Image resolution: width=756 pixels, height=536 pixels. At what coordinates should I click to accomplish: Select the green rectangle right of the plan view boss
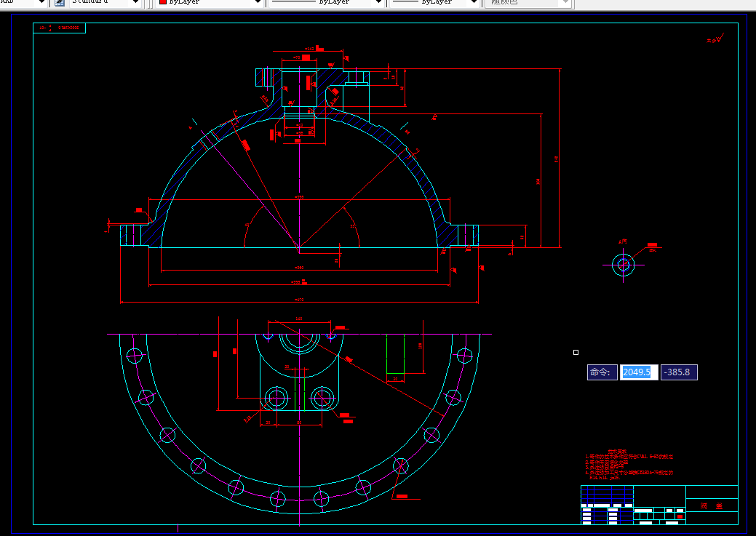coord(395,353)
